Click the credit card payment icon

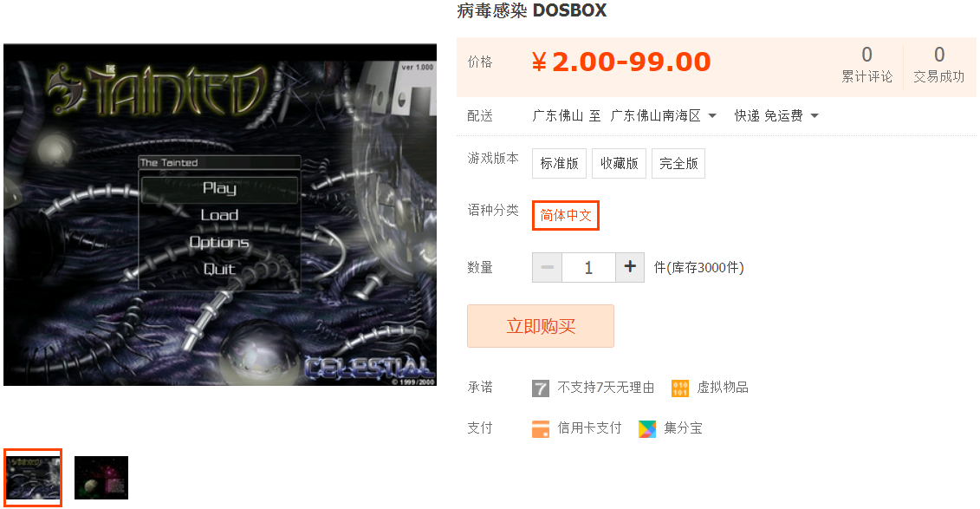point(540,429)
